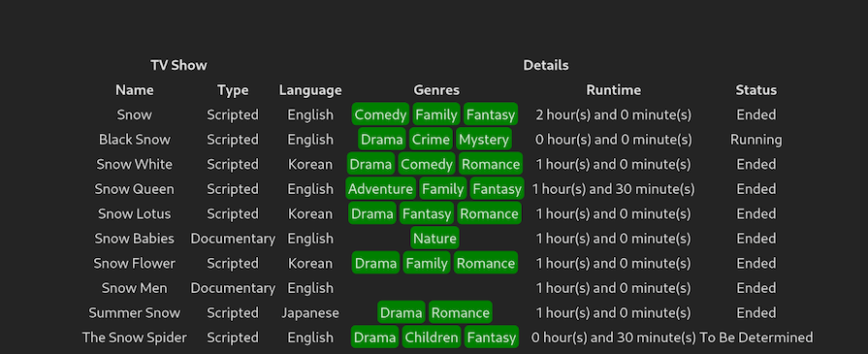This screenshot has width=868, height=354.
Task: Click the Language column header
Action: click(310, 90)
